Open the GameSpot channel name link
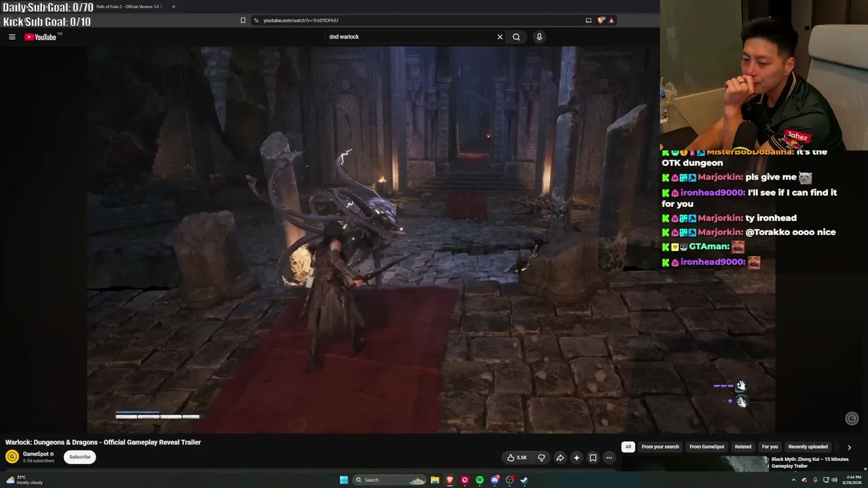Image resolution: width=868 pixels, height=488 pixels. (x=35, y=454)
